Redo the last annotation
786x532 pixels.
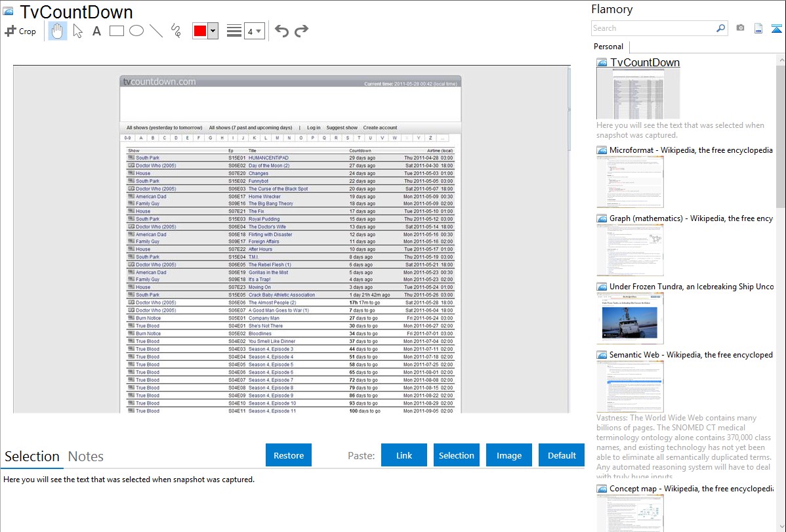[301, 31]
